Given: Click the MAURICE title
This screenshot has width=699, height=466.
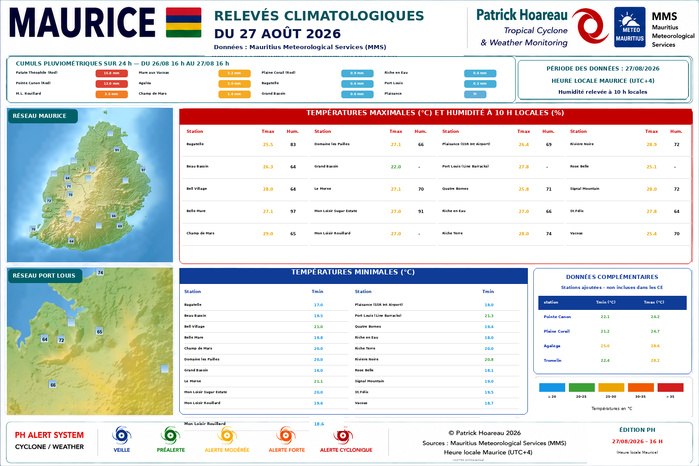Looking at the screenshot, I should tap(82, 22).
